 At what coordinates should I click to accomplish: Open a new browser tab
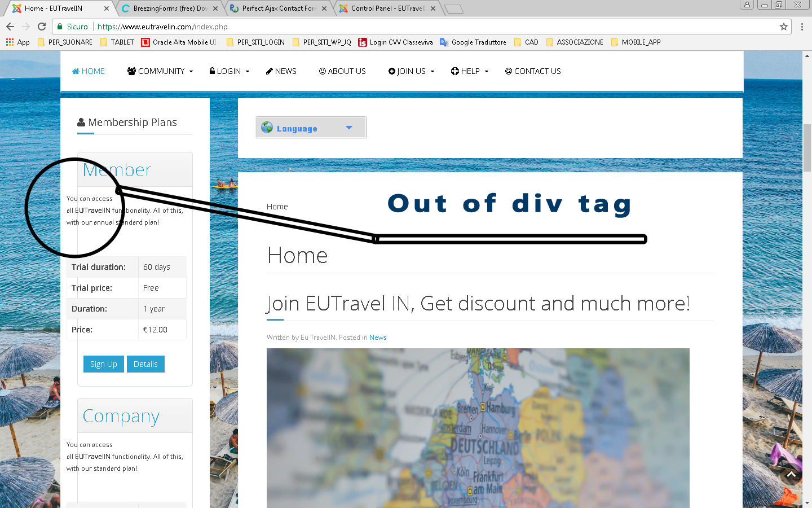[x=454, y=8]
